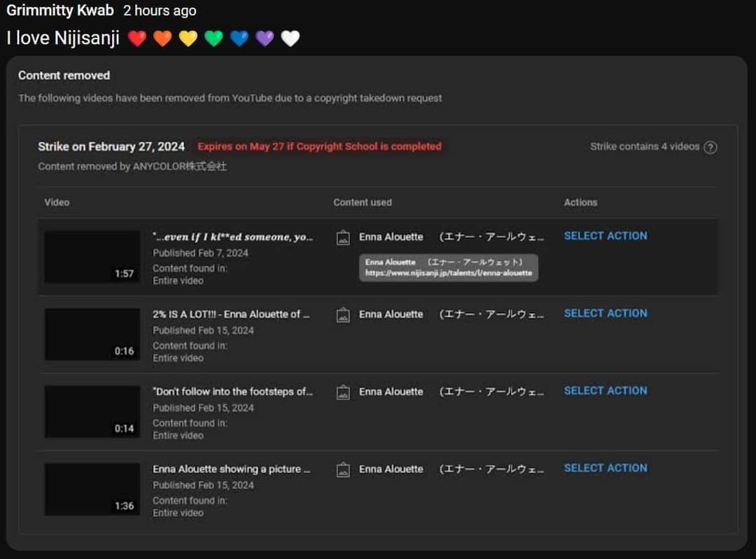Click the 'Content used' column header

[x=363, y=202]
